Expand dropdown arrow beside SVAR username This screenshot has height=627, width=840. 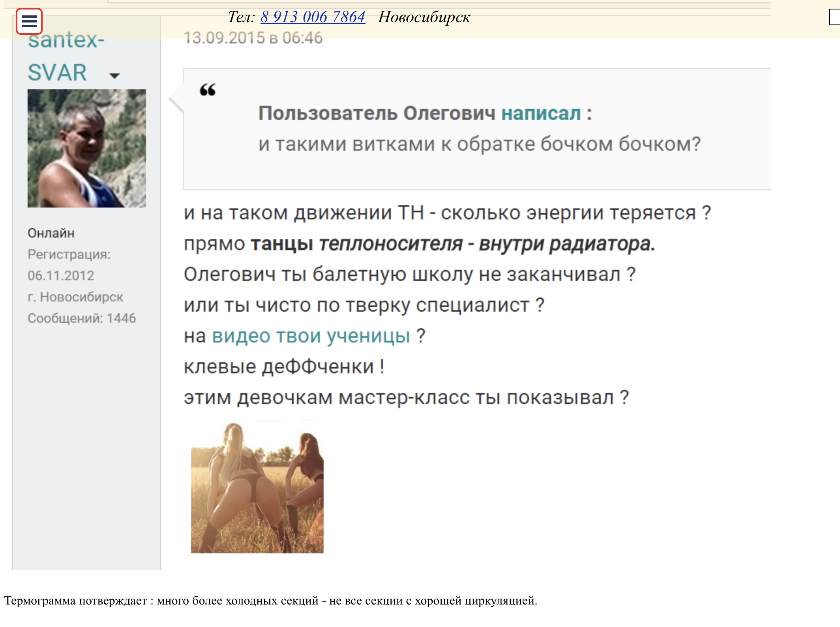coord(114,75)
